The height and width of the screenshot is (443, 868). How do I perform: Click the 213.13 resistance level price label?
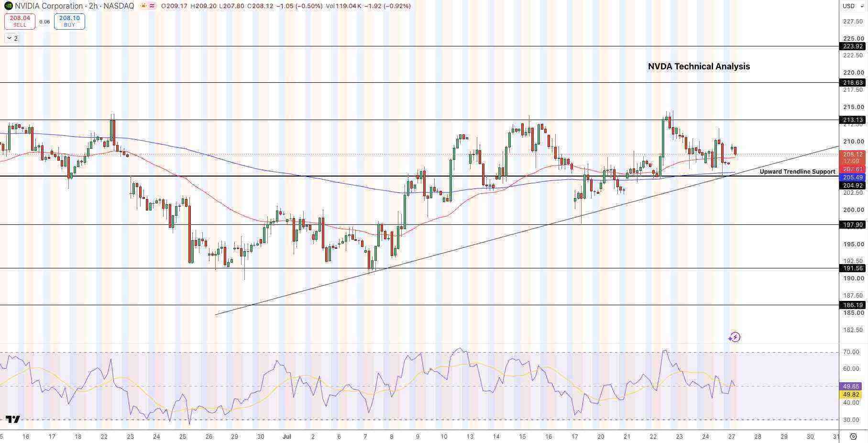(853, 120)
